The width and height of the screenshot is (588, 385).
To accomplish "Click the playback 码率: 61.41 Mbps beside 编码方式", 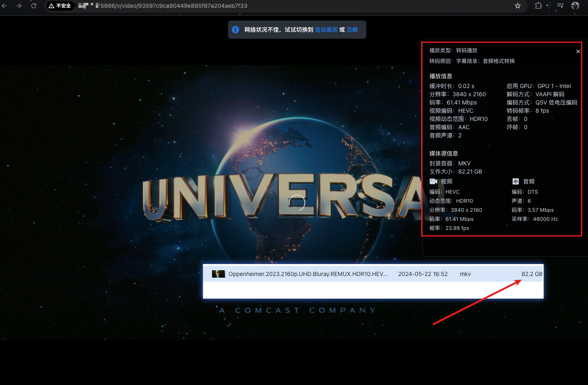I will pyautogui.click(x=453, y=102).
